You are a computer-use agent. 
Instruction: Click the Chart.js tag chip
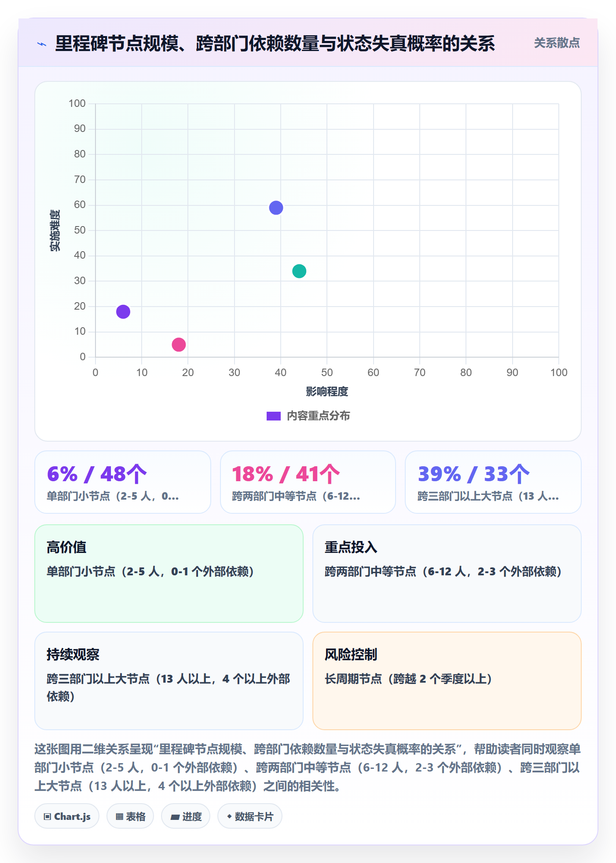(67, 816)
